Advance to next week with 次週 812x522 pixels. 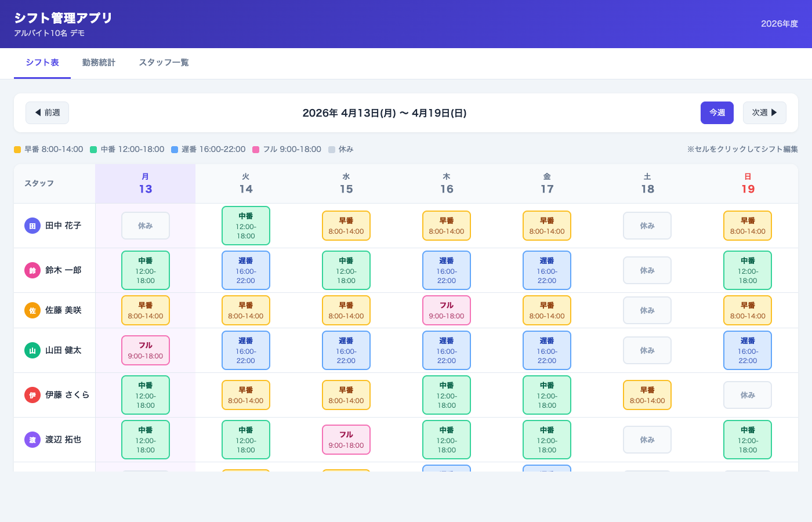(764, 113)
